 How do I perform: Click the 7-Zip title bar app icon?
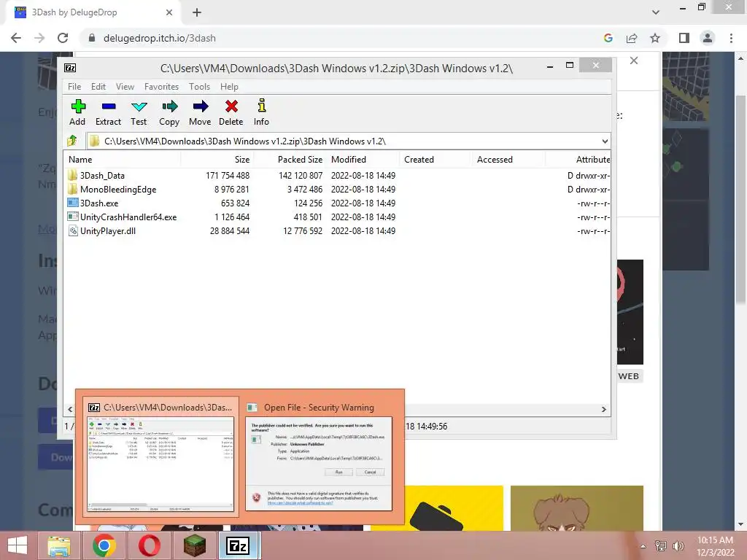pos(70,68)
